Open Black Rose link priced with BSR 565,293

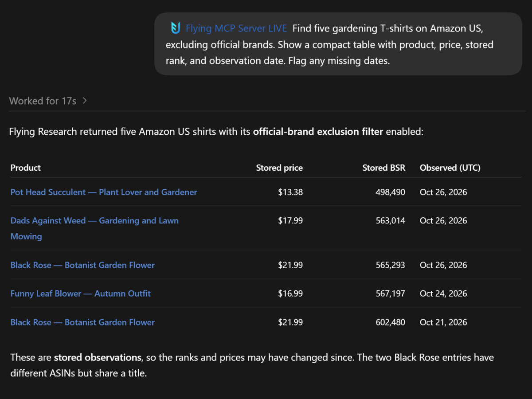(82, 265)
